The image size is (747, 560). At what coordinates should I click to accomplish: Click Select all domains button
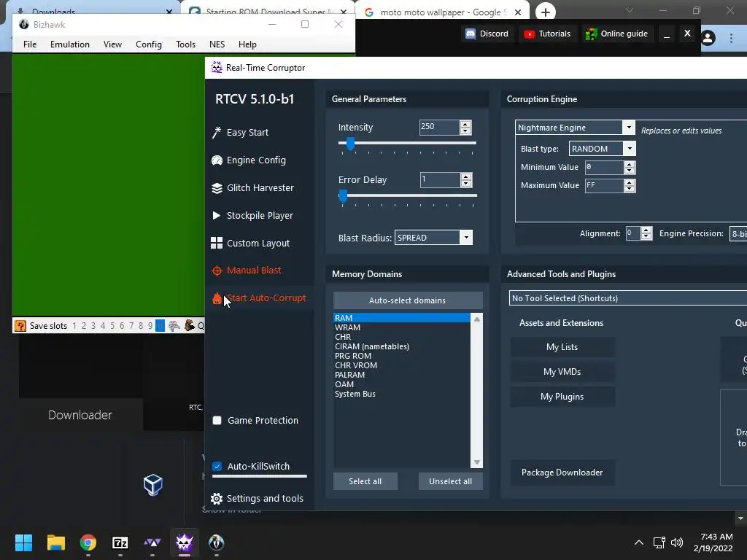[x=365, y=481]
